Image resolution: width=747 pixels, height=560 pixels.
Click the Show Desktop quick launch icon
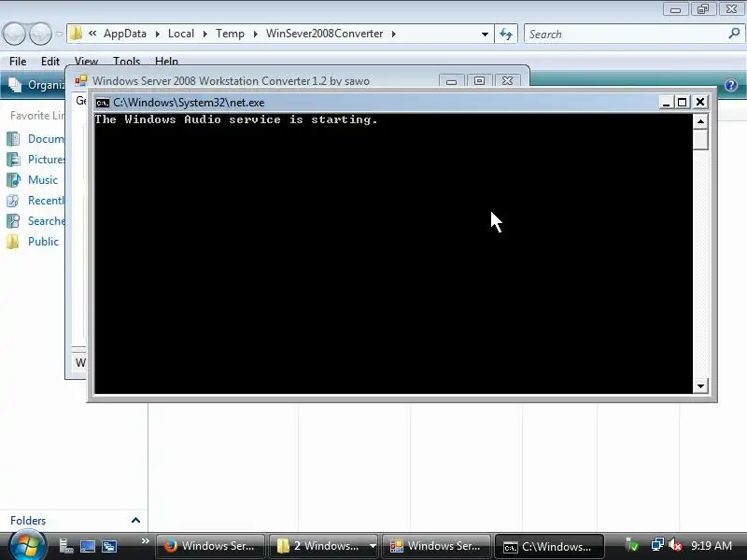88,546
